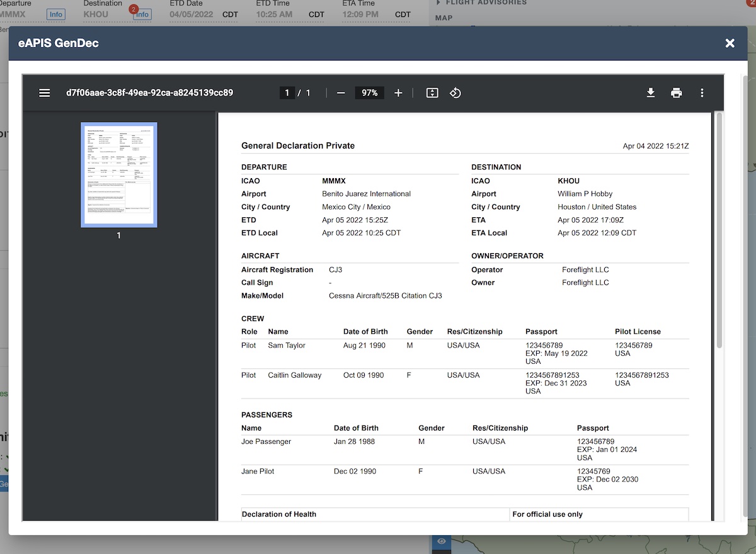The width and height of the screenshot is (756, 554).
Task: Click the fit to page icon
Action: click(x=432, y=93)
